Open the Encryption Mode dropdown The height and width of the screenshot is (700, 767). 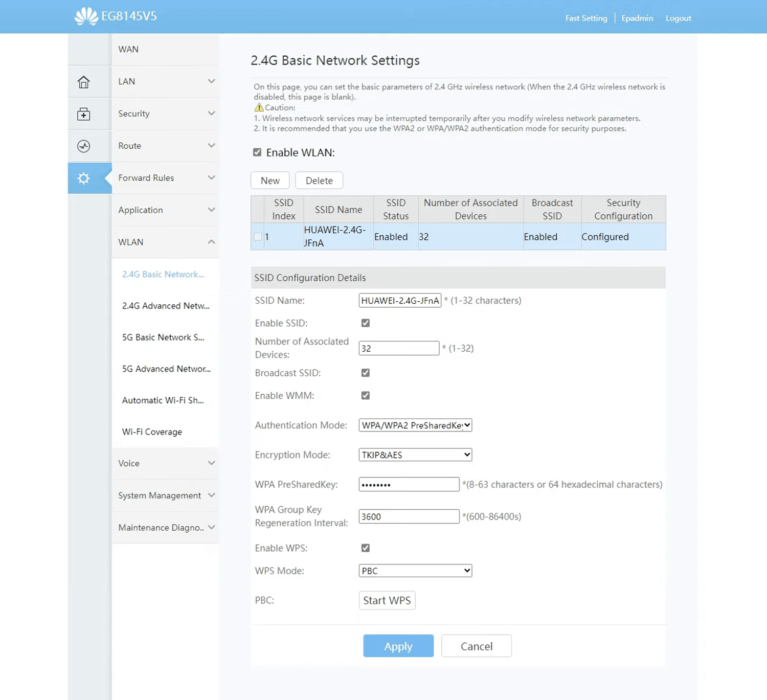pos(415,455)
